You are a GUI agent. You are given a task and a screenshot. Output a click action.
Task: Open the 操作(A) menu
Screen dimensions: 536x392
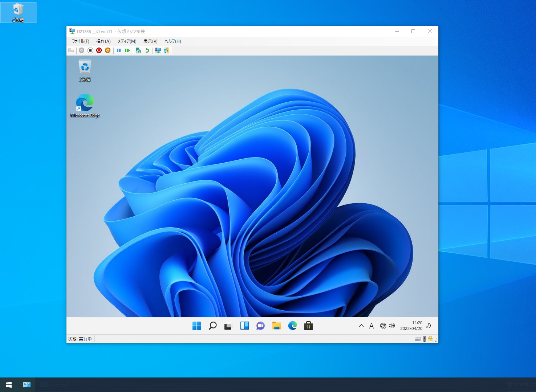coord(103,41)
